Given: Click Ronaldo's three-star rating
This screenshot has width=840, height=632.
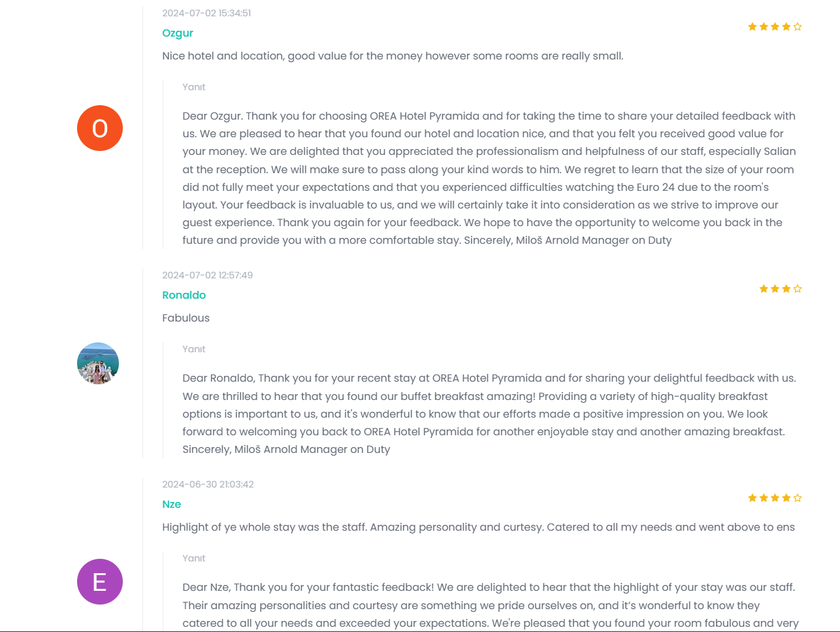Looking at the screenshot, I should [x=780, y=289].
